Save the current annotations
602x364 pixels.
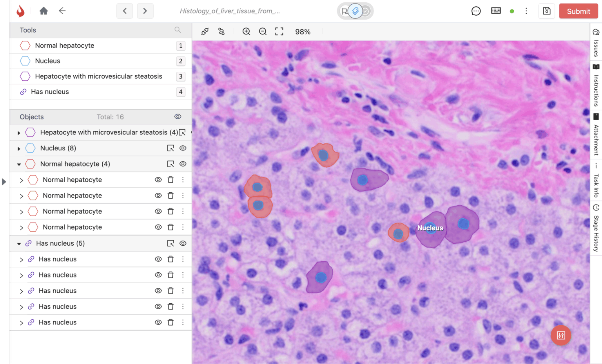tap(547, 11)
